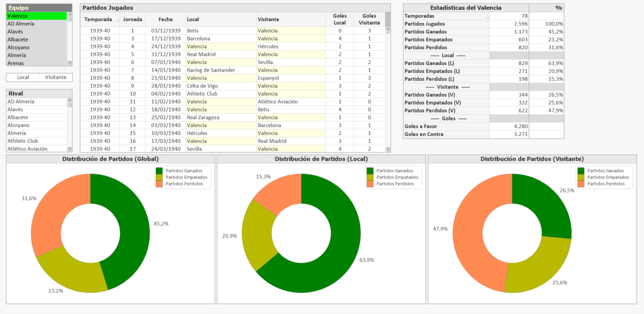
Task: Click the Rival list box caption
Action: pyautogui.click(x=39, y=93)
